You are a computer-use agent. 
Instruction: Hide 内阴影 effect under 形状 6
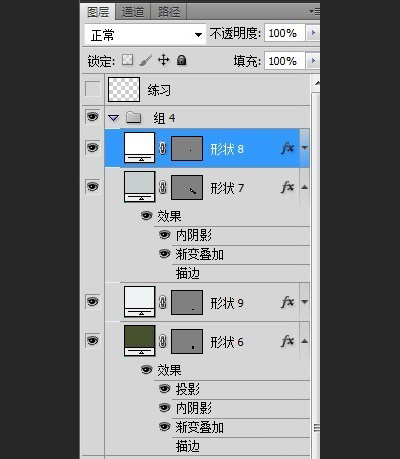pyautogui.click(x=164, y=408)
